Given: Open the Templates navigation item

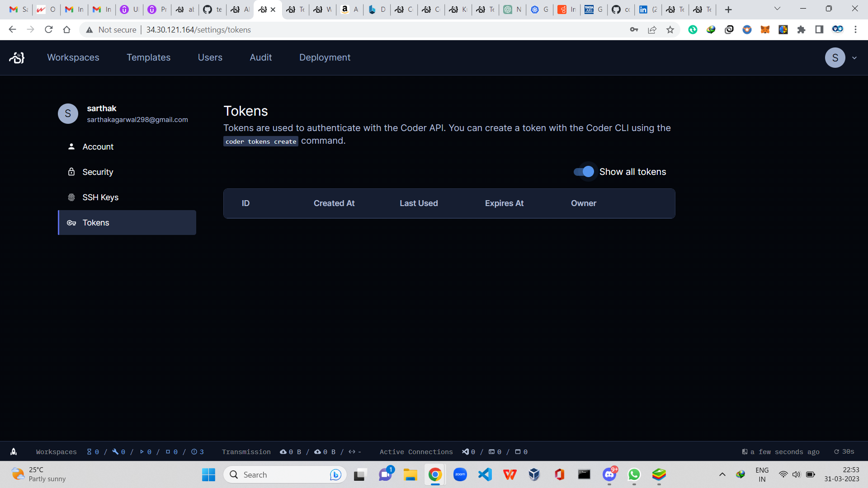Looking at the screenshot, I should coord(148,57).
